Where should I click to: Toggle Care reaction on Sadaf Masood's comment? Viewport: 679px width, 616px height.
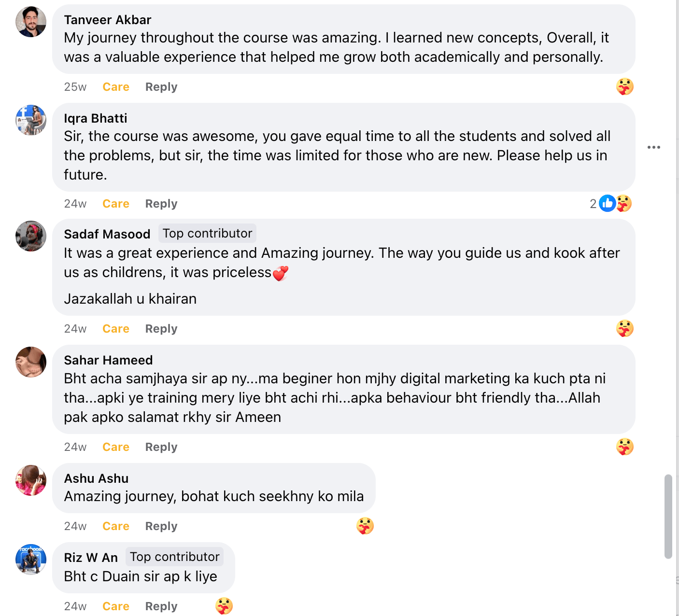tap(116, 329)
